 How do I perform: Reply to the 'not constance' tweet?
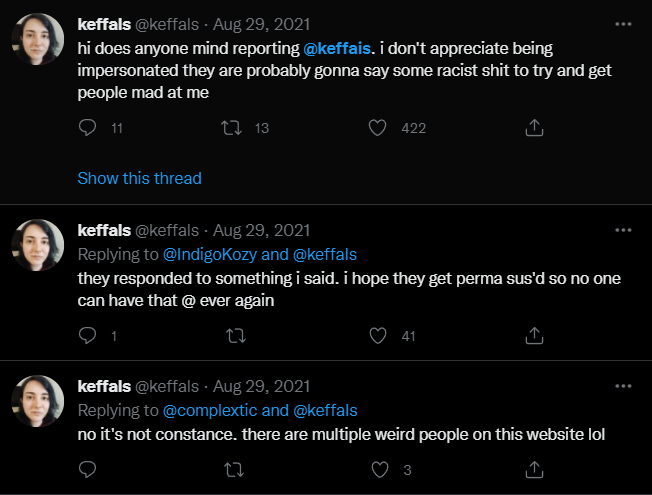87,470
